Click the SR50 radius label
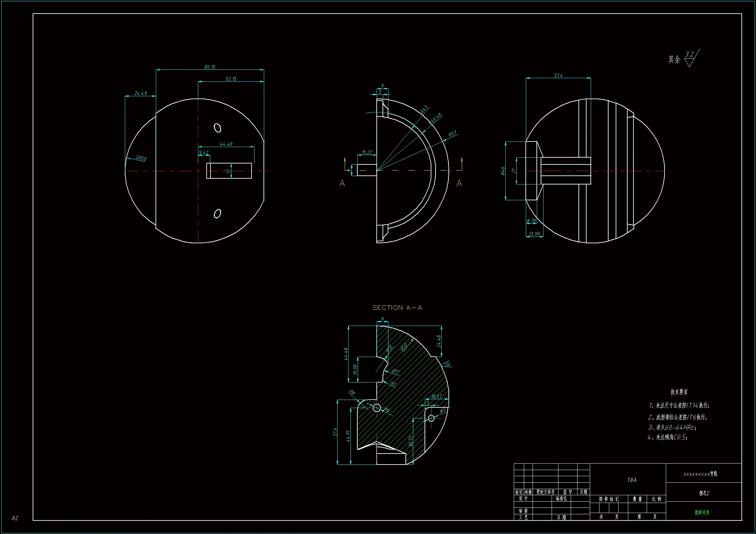The height and width of the screenshot is (534, 756). click(141, 158)
